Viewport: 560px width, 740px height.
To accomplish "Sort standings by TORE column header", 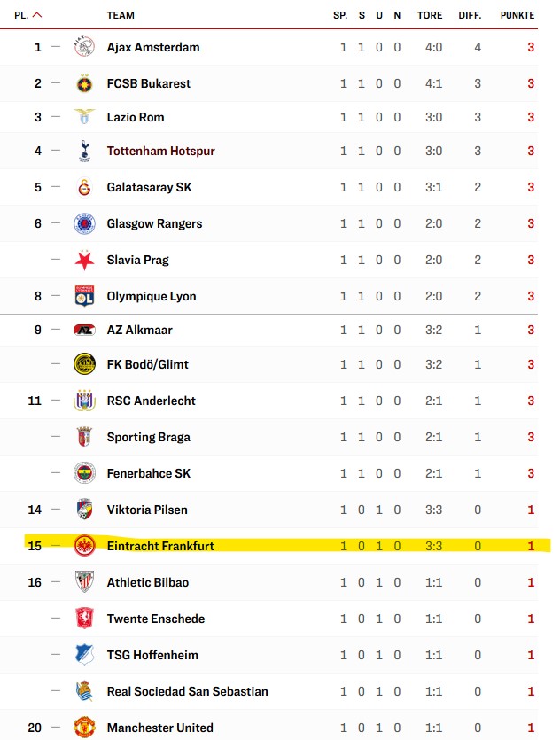I will click(430, 15).
